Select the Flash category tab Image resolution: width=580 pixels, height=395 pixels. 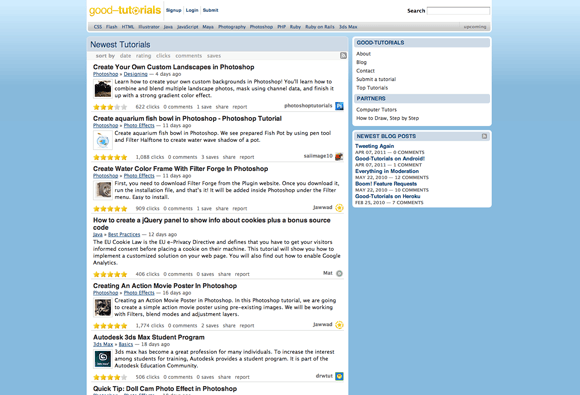click(x=111, y=27)
